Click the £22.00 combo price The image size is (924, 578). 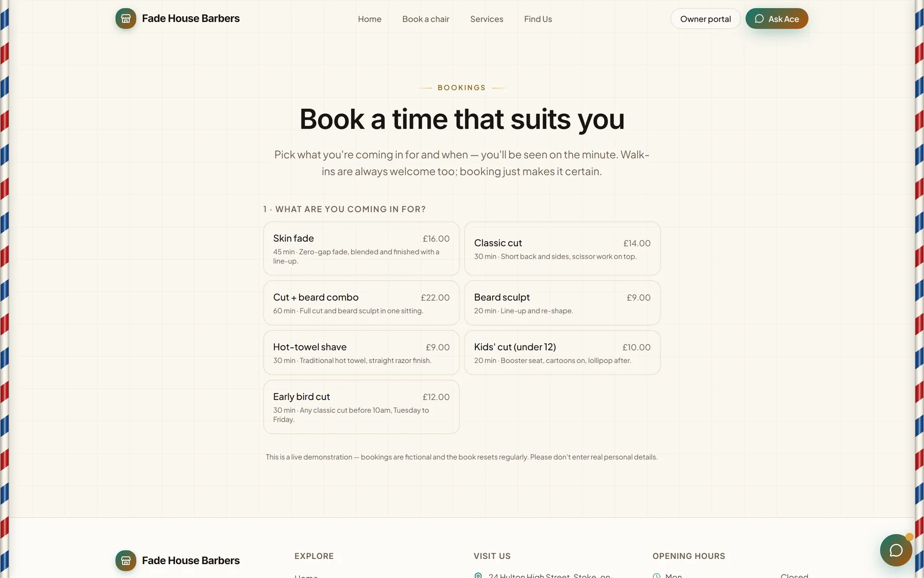click(435, 298)
